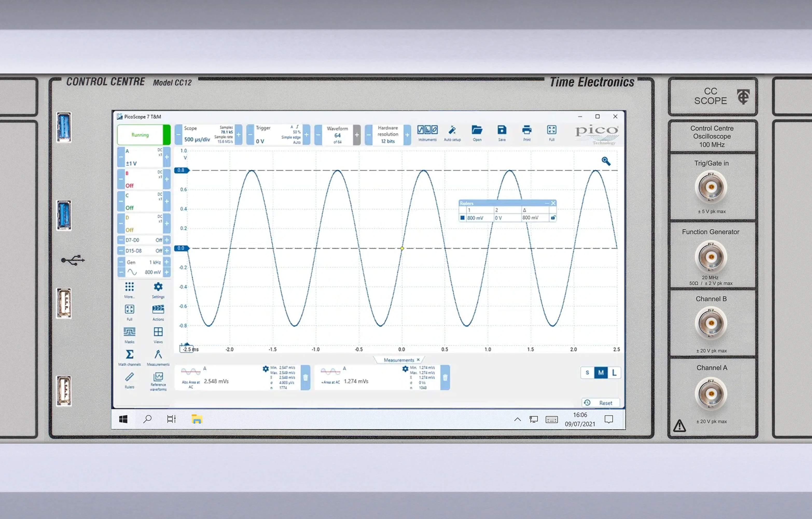Screen dimensions: 812x519
Task: Step Waveform buffer back with minus
Action: coord(318,135)
